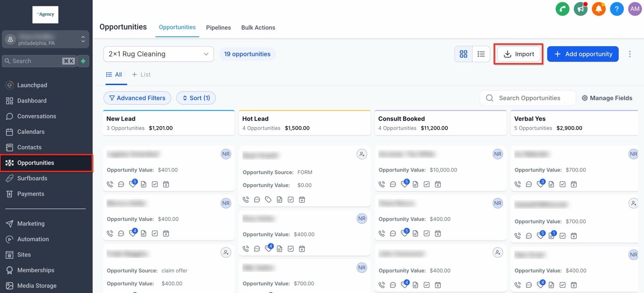Click the Search Opportunities field
Screen dimensions: 644x293
(528, 98)
